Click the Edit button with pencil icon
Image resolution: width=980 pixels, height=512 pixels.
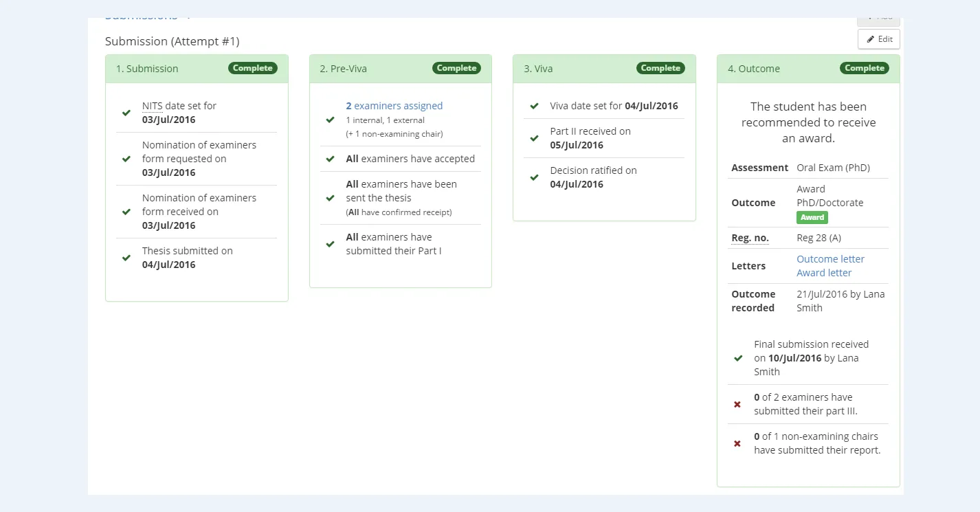tap(878, 39)
